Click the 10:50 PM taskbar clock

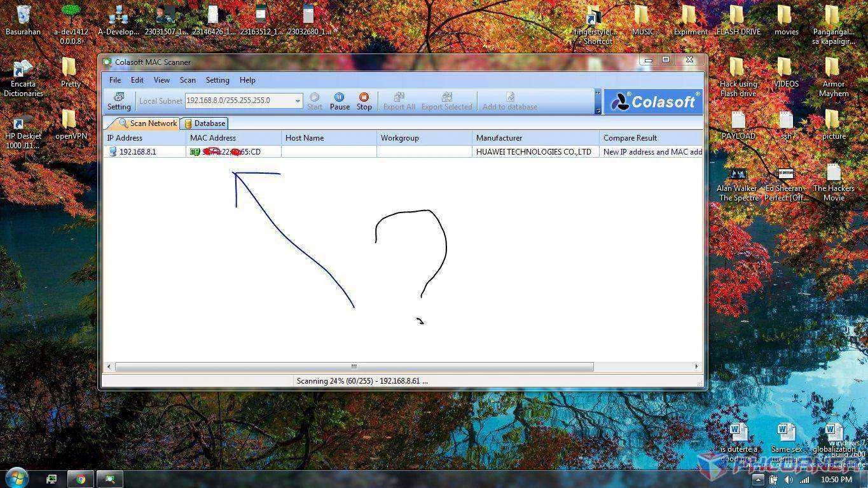[837, 479]
